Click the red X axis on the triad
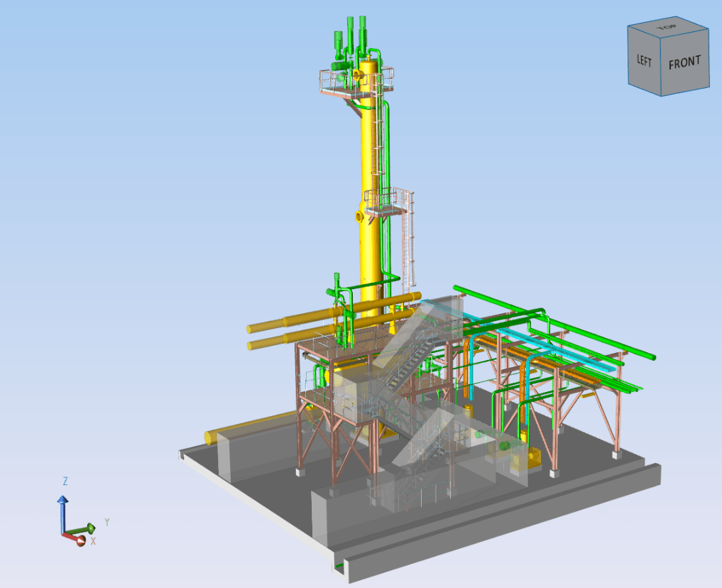The image size is (722, 588). pyautogui.click(x=80, y=540)
